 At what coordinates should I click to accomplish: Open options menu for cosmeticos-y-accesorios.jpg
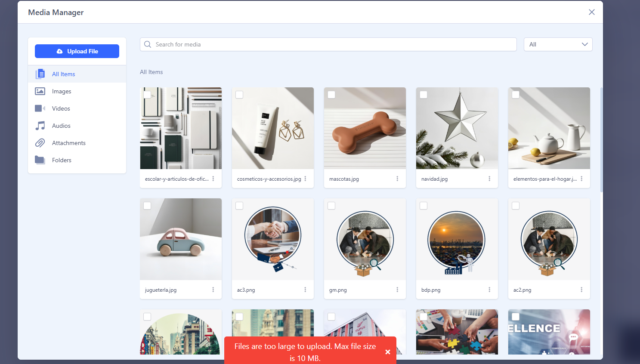pos(305,179)
